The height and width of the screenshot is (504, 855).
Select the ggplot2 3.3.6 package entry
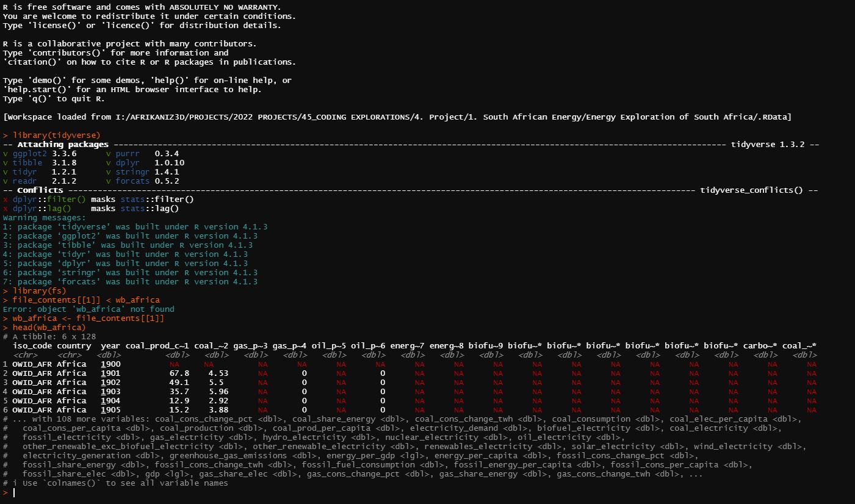pos(34,153)
